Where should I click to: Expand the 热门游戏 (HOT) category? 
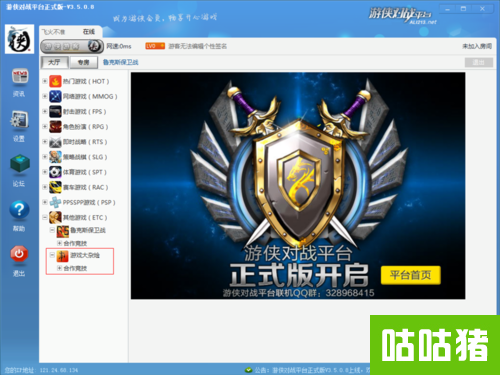coord(45,81)
